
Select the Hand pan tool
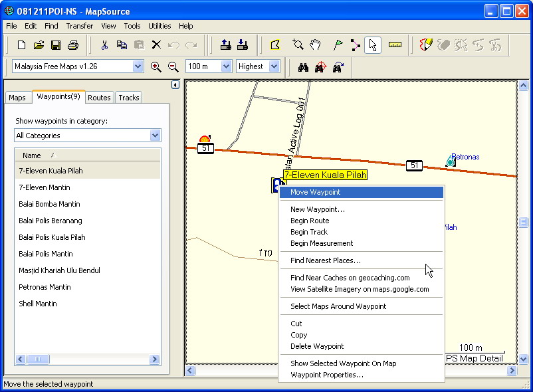pyautogui.click(x=315, y=45)
